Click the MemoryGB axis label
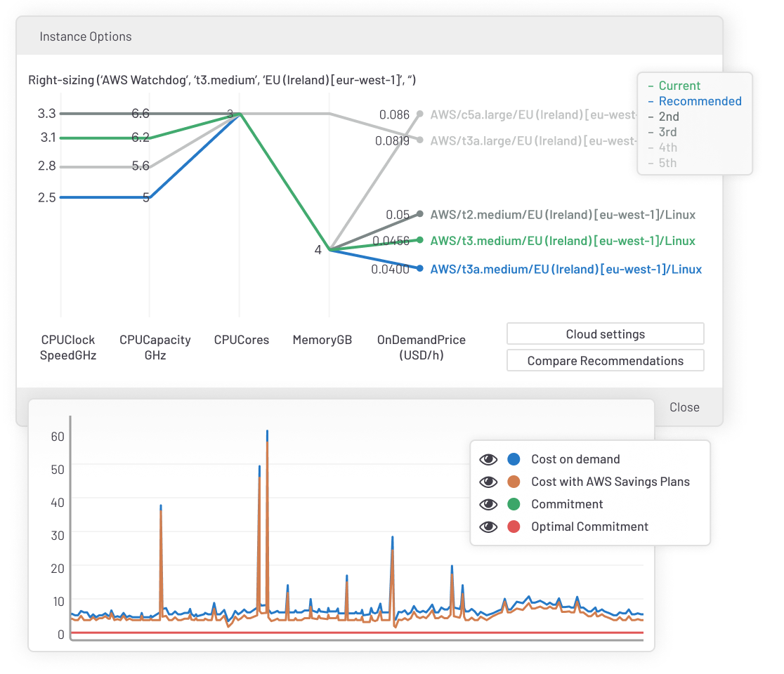Image resolution: width=784 pixels, height=674 pixels. pyautogui.click(x=322, y=340)
